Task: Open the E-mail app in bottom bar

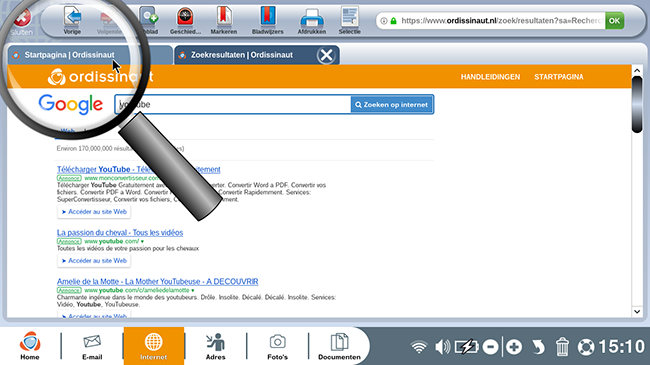Action: pos(92,346)
